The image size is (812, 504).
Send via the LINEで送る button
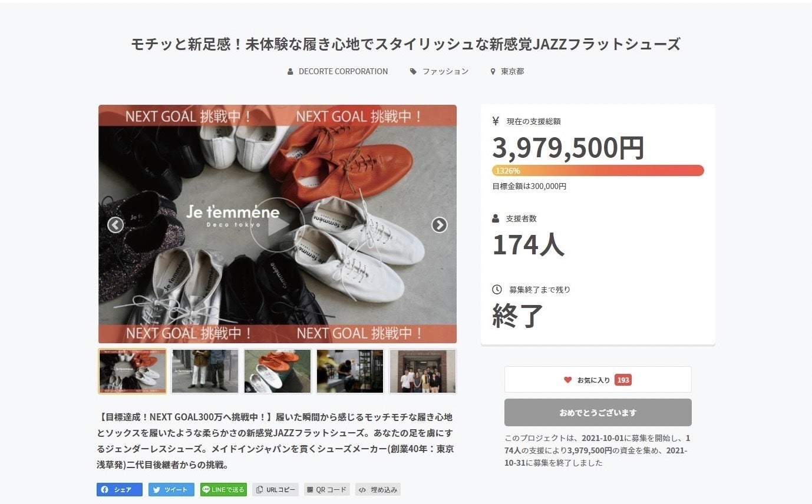pos(223,489)
